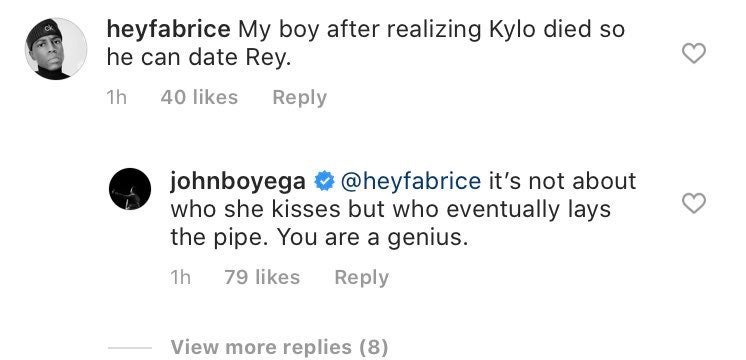Click the 1h timestamp under johnboyega's reply
The image size is (746, 360).
click(180, 277)
